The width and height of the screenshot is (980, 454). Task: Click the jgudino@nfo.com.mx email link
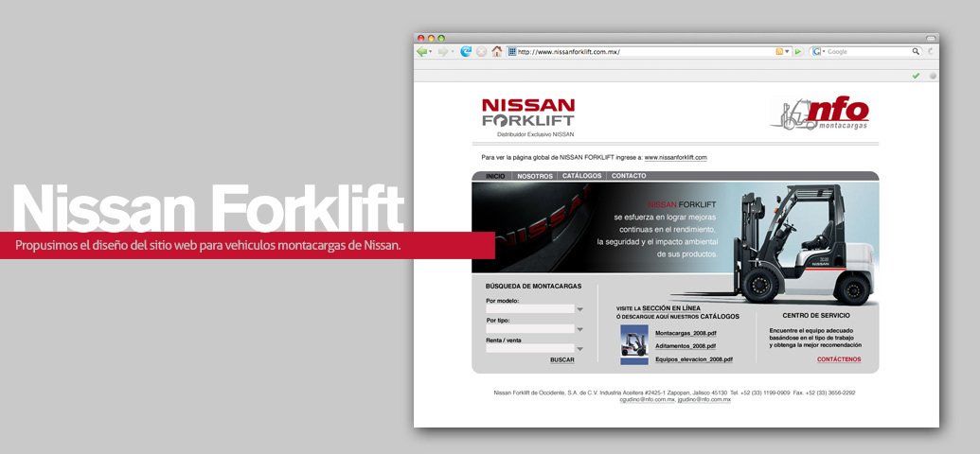tap(704, 400)
